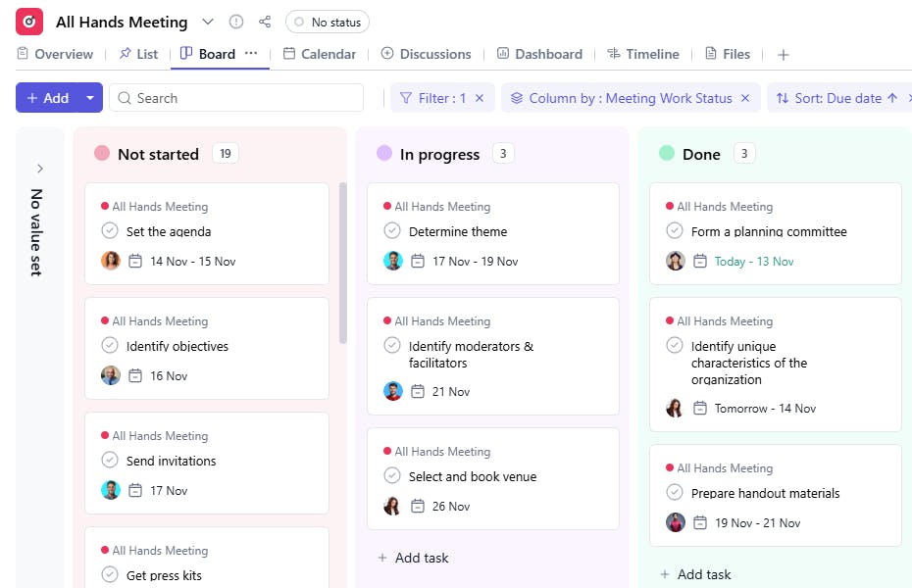Click the share icon near title

pyautogui.click(x=265, y=23)
